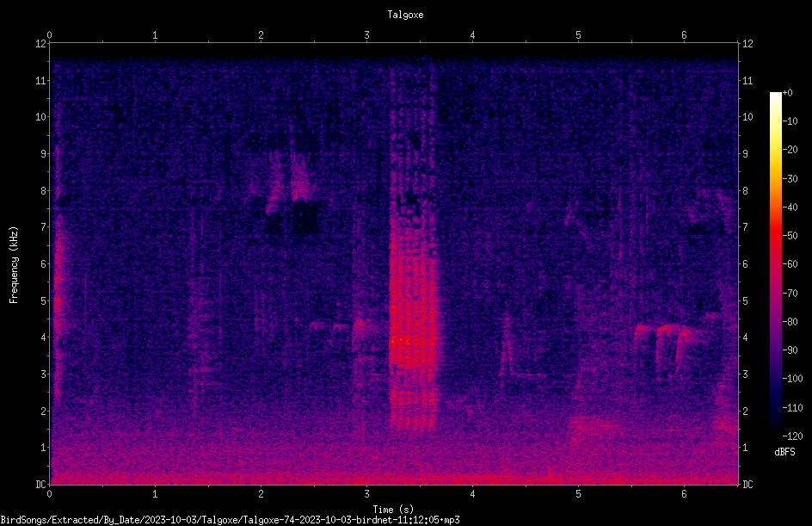Click "12" on the right frequency axis
812x526 pixels.
click(x=747, y=44)
